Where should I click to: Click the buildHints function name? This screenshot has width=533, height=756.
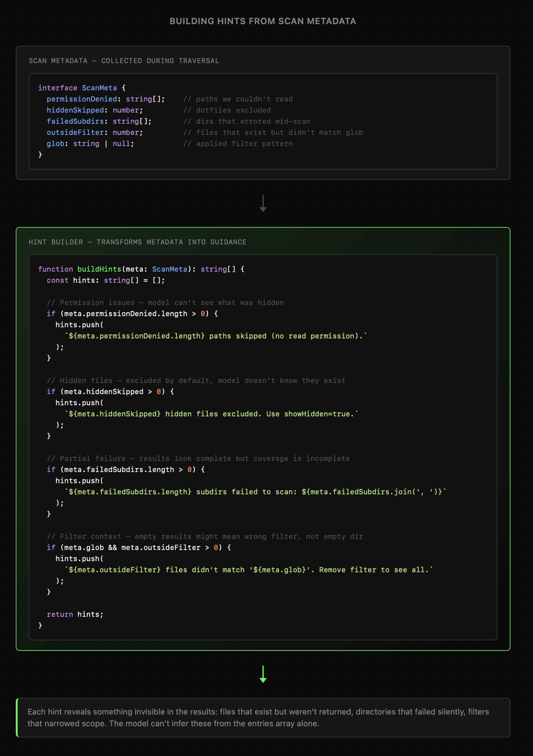click(x=99, y=269)
